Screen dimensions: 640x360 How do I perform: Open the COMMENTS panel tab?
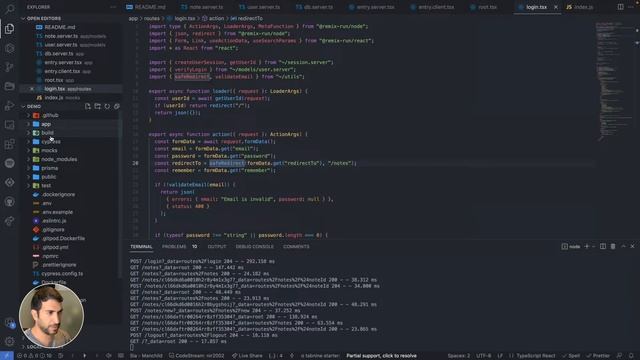(296, 247)
